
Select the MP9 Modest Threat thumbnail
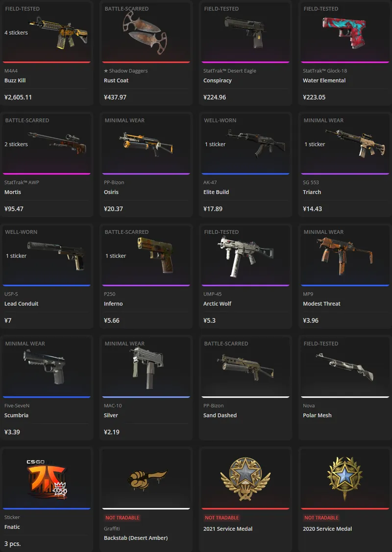click(x=344, y=256)
